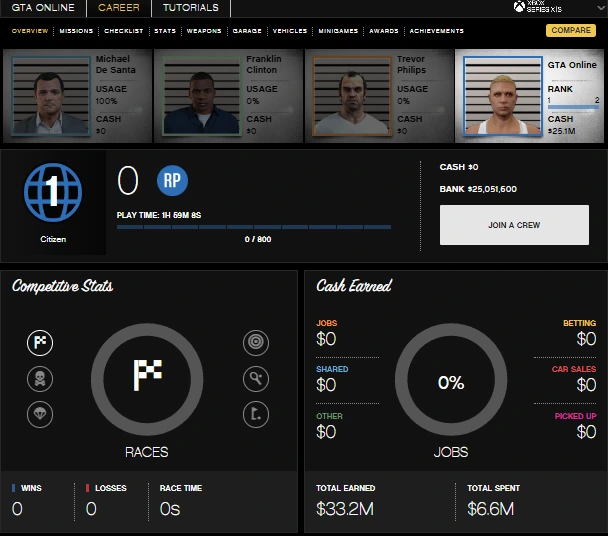This screenshot has height=536, width=608.
Task: Select the Michael De Santa character card
Action: (x=78, y=96)
